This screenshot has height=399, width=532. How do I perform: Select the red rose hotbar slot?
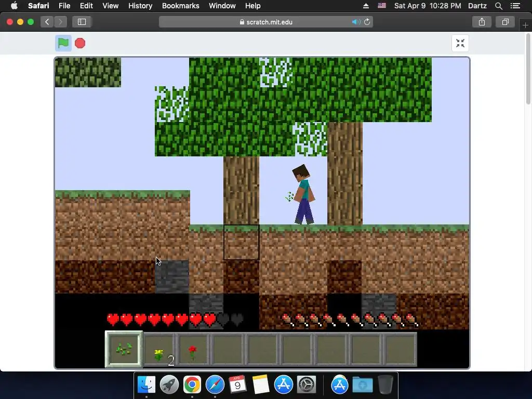click(x=194, y=350)
